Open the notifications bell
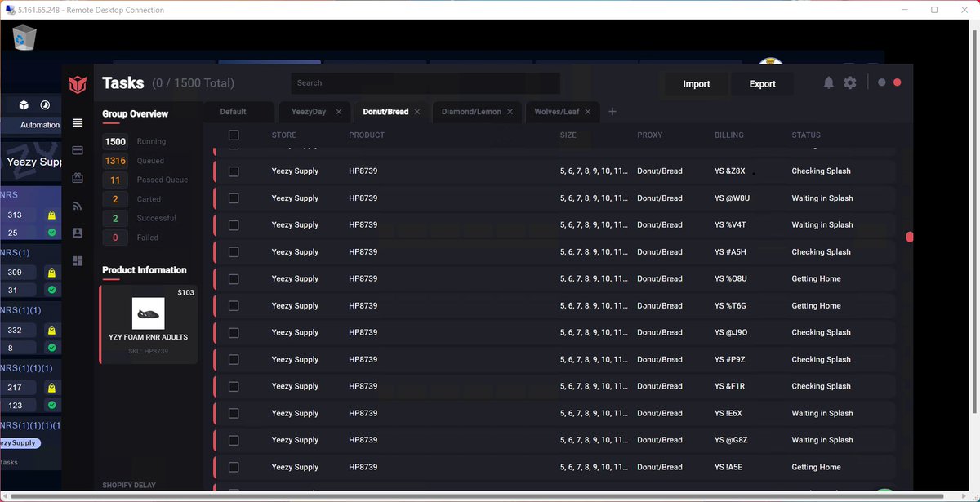The height and width of the screenshot is (502, 980). tap(829, 83)
